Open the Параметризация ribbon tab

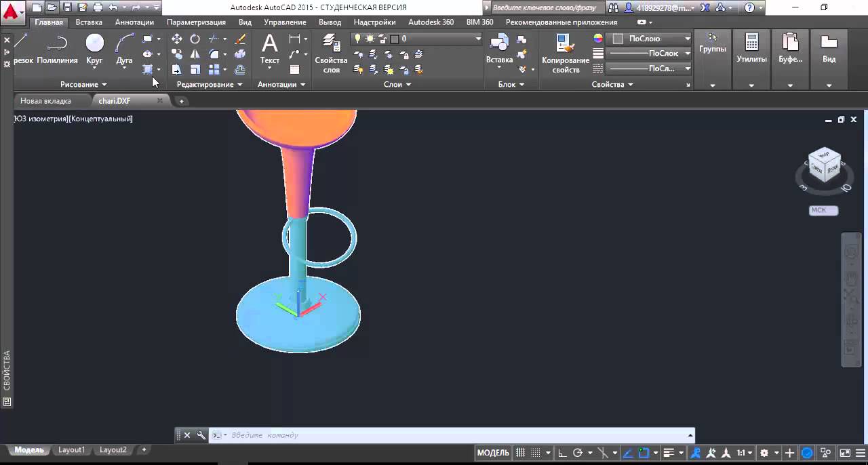(x=196, y=22)
